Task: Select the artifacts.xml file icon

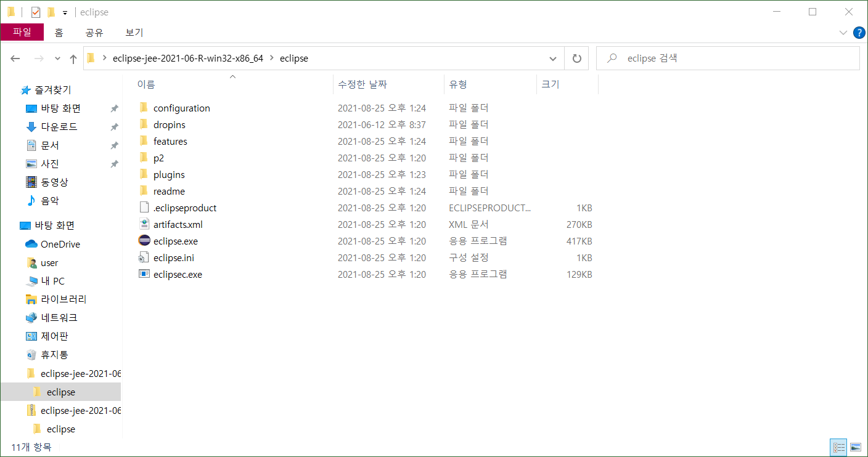Action: (144, 224)
